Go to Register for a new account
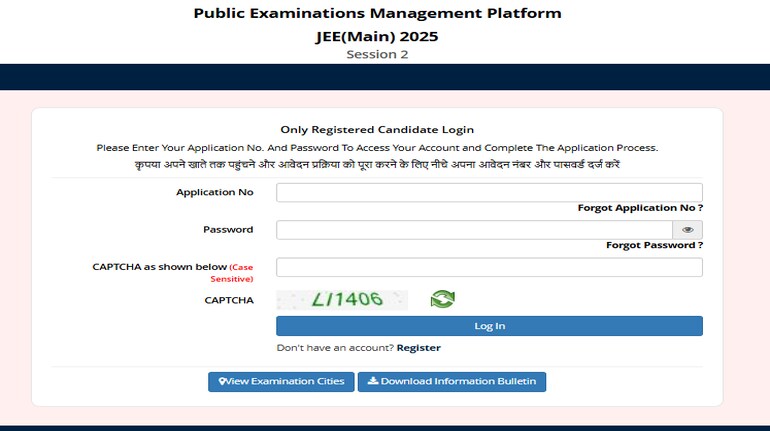The height and width of the screenshot is (431, 770). pos(418,348)
